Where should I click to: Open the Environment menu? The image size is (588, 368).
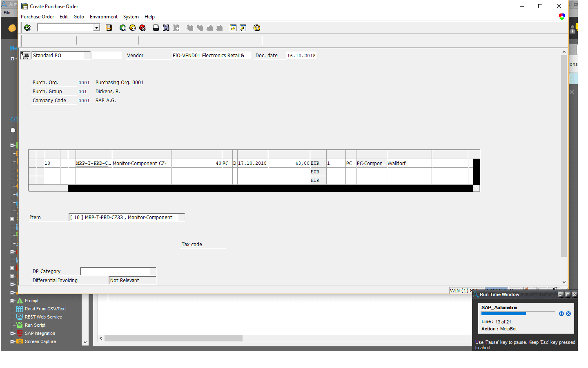(x=104, y=17)
